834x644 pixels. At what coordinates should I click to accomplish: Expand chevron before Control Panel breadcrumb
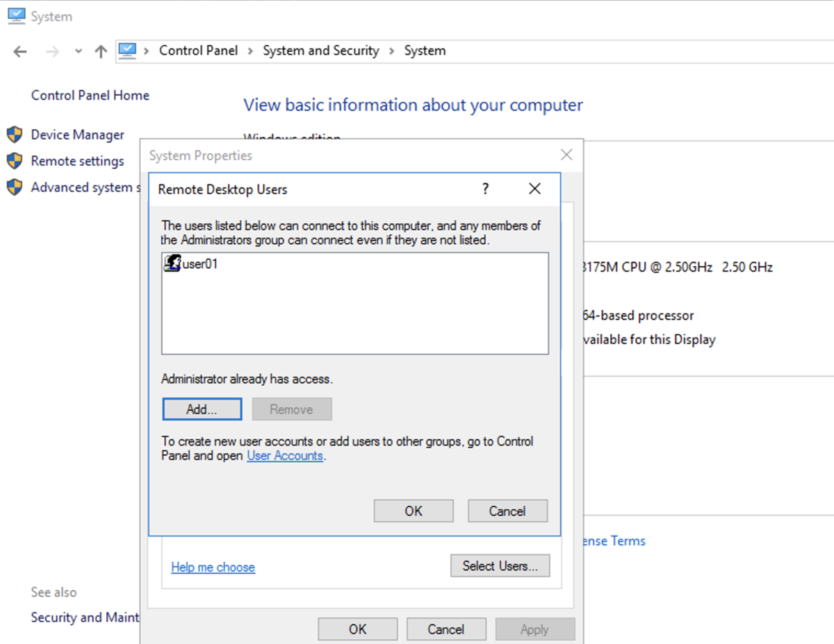147,51
